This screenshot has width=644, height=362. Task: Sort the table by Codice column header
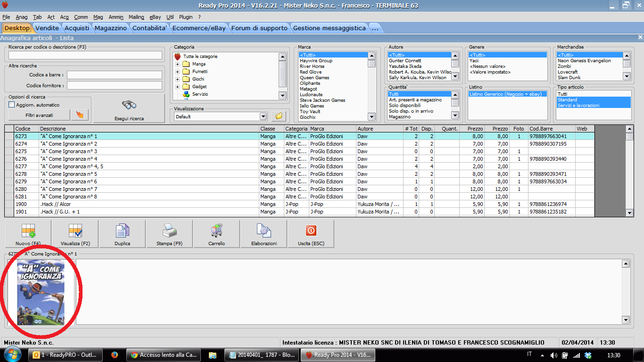coord(26,129)
